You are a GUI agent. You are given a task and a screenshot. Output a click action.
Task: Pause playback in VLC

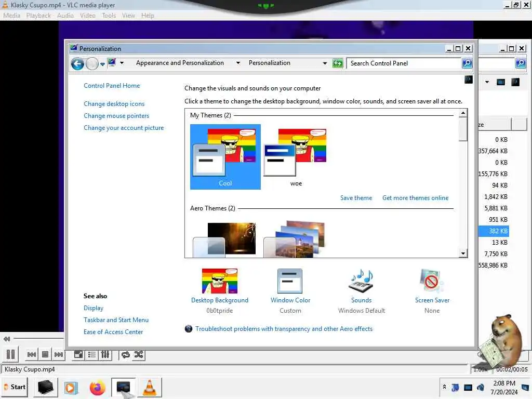tap(10, 354)
